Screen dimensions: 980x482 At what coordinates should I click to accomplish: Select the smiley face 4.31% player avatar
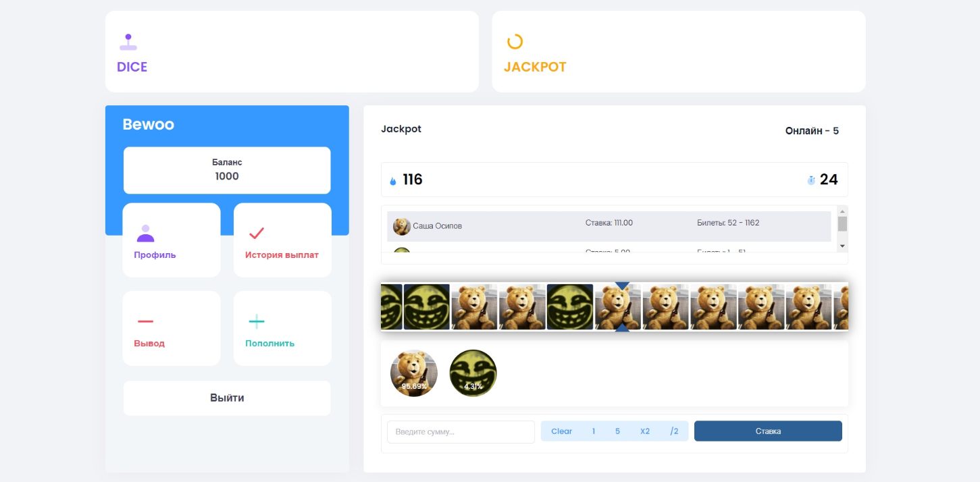[473, 373]
